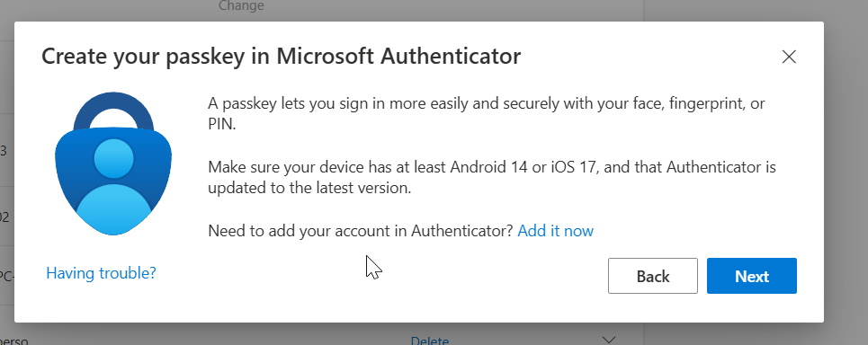
Task: Click the dark blue shackle of the lock icon
Action: click(113, 111)
